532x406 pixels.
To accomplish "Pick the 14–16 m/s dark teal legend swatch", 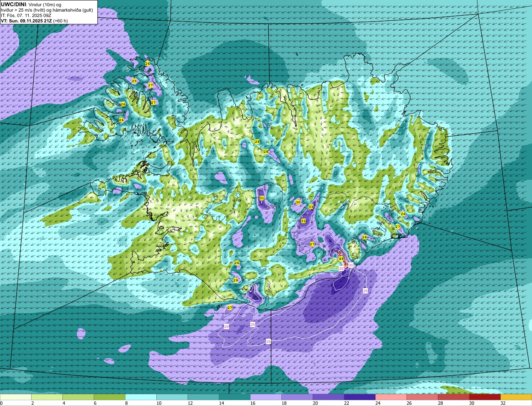I will click(x=234, y=397).
